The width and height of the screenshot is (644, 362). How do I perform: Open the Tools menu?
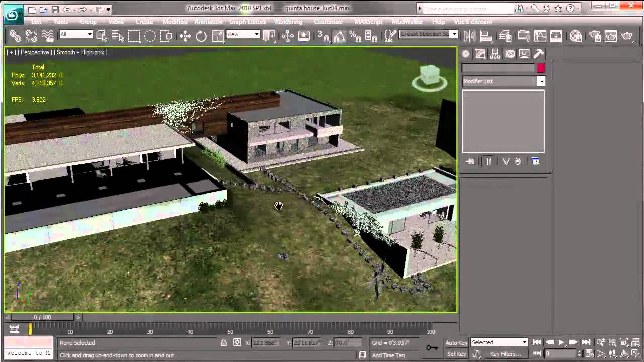click(x=61, y=22)
